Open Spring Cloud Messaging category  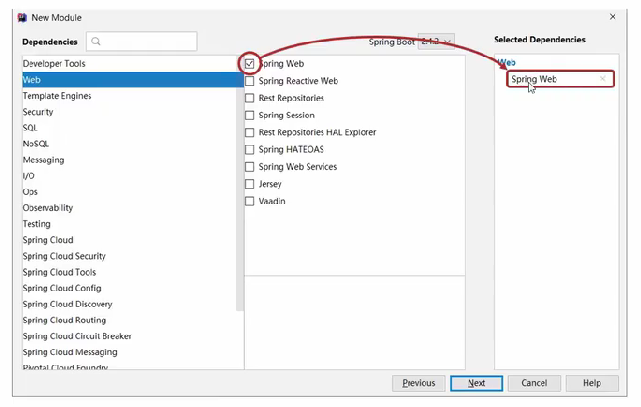131,352
